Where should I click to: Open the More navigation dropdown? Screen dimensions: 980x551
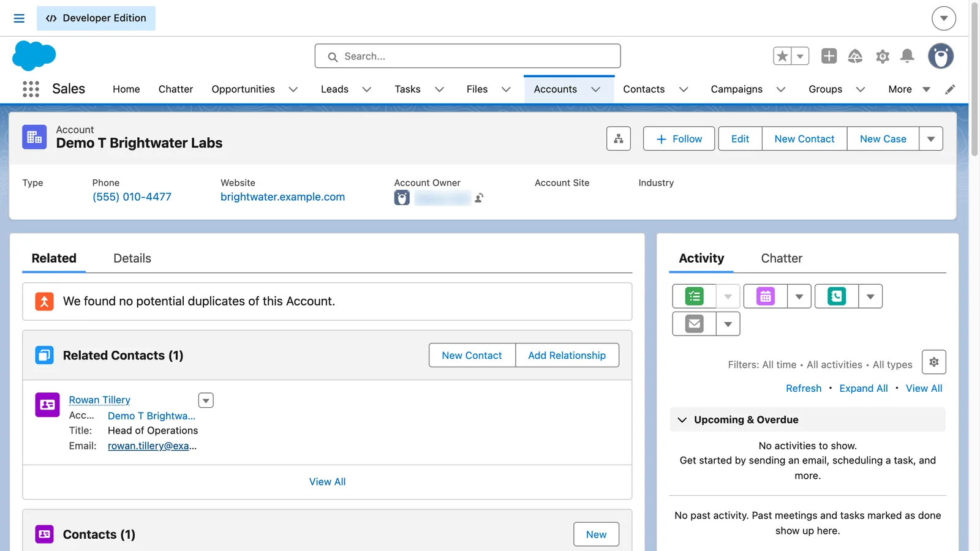910,89
